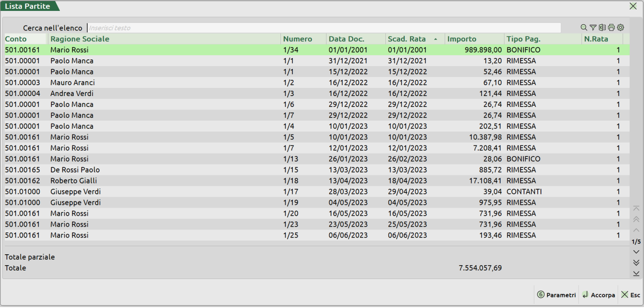The image size is (644, 308).
Task: Click the Conto column header
Action: click(x=16, y=39)
